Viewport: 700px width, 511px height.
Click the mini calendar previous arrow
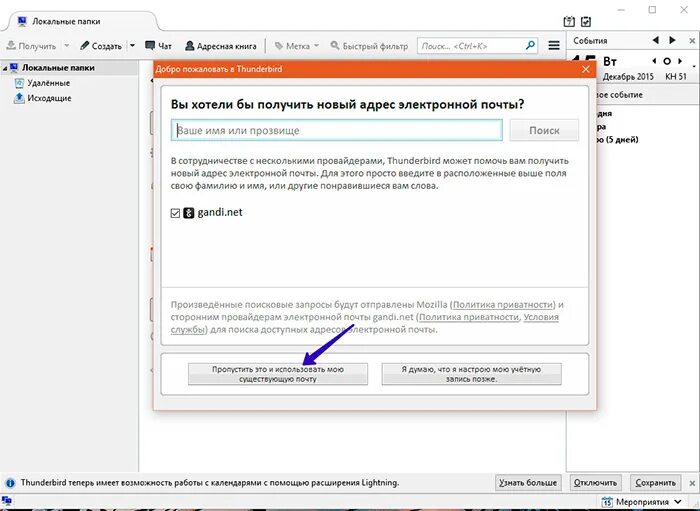(654, 61)
